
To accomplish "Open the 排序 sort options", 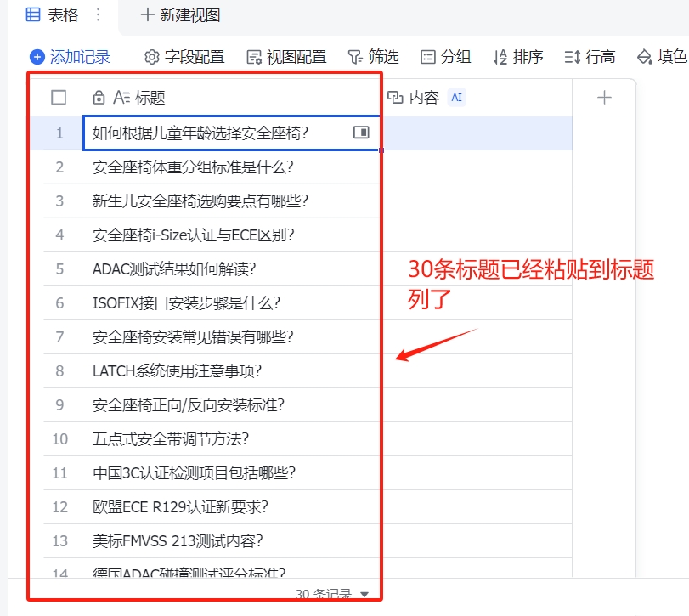I will click(518, 57).
